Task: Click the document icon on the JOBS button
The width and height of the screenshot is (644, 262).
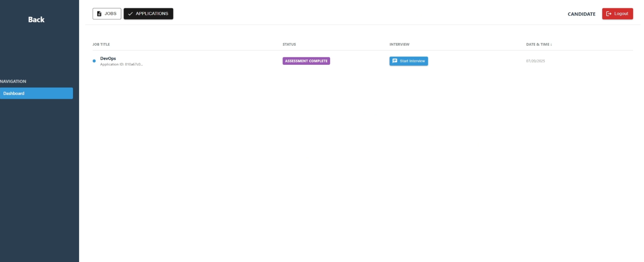Action: click(x=99, y=13)
